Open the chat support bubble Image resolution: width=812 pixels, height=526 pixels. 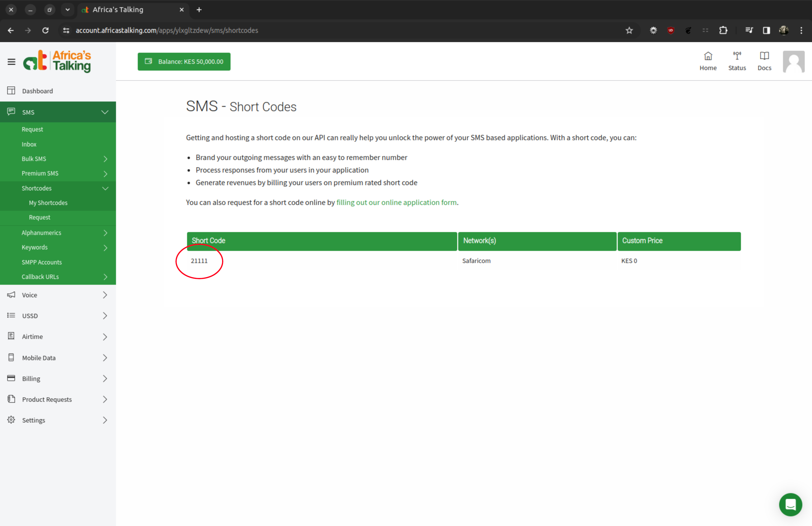[790, 504]
